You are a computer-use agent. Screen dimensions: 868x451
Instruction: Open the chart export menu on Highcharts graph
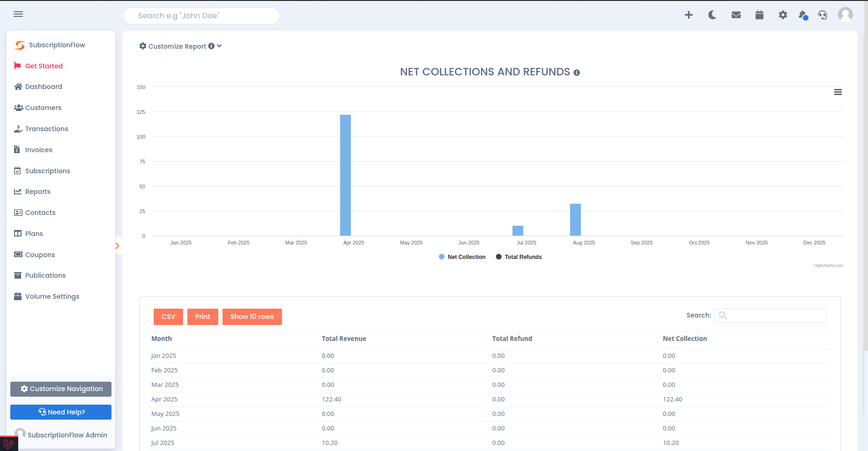(x=838, y=92)
